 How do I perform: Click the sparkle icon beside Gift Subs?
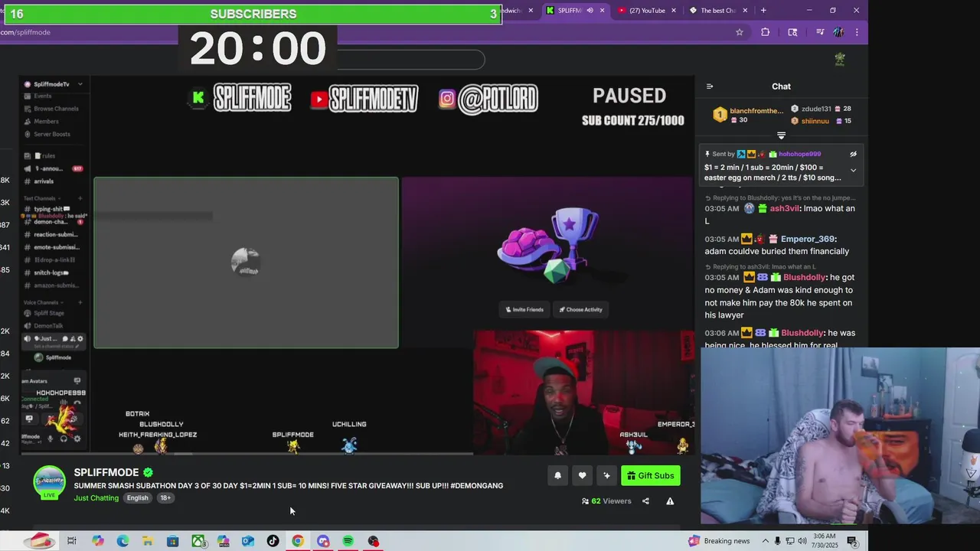click(x=606, y=476)
